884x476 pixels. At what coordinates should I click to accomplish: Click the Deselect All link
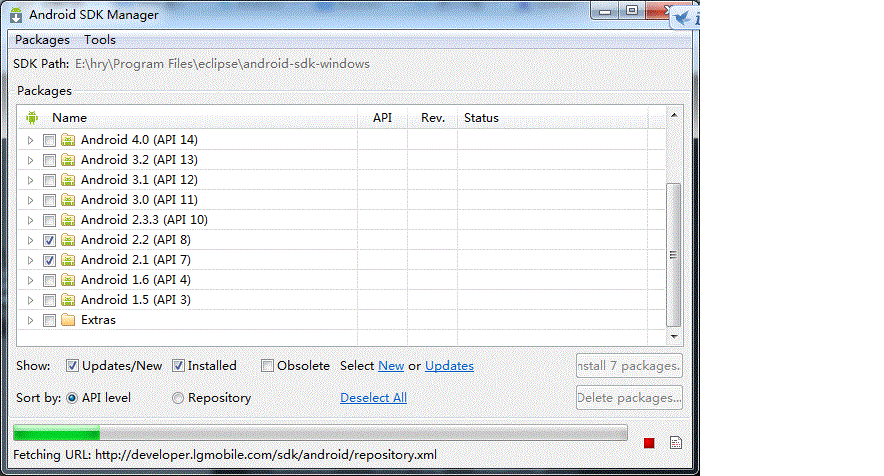point(373,398)
